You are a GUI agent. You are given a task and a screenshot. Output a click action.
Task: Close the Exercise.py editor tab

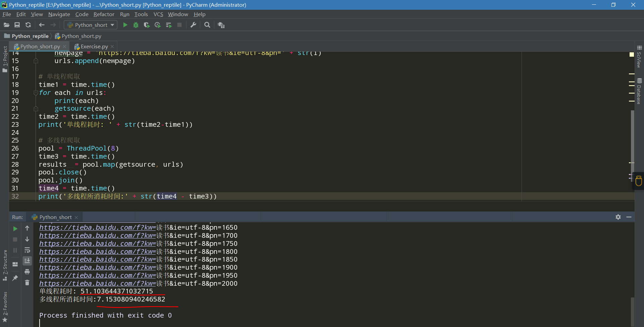coord(112,47)
